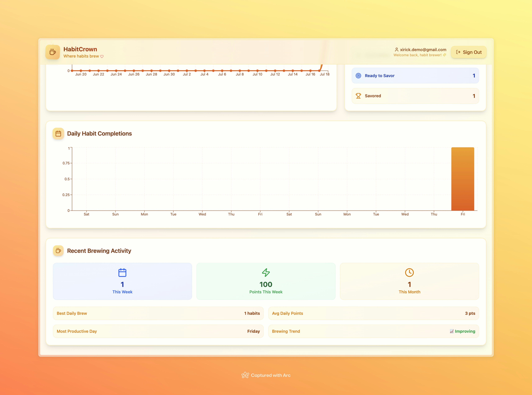Click the 'Captured with Arc' text
This screenshot has height=395, width=532.
(x=271, y=375)
